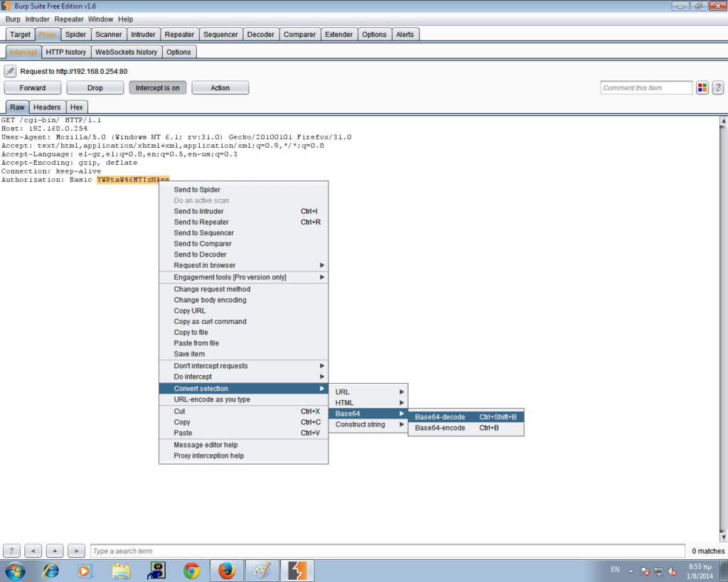The width and height of the screenshot is (728, 582).
Task: Switch to the Headers view tab
Action: click(47, 107)
